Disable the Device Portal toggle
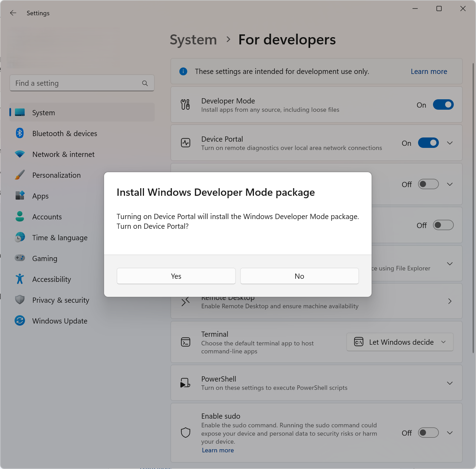The width and height of the screenshot is (476, 469). 428,143
